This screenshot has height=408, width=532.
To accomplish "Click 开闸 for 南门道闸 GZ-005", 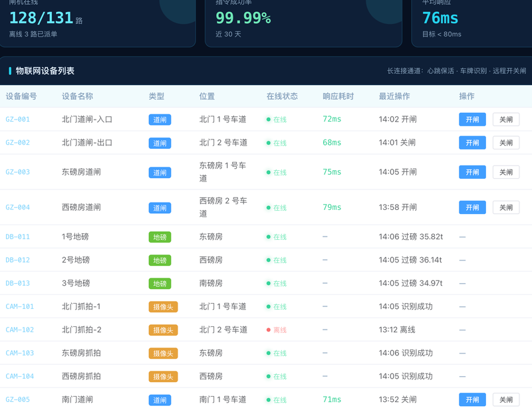I will tap(472, 400).
